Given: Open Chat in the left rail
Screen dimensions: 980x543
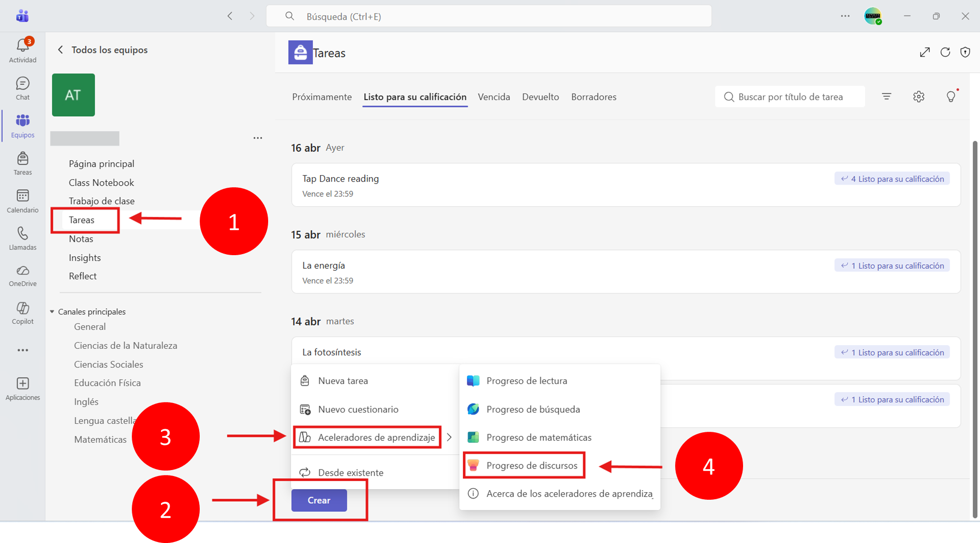Looking at the screenshot, I should click(x=23, y=89).
